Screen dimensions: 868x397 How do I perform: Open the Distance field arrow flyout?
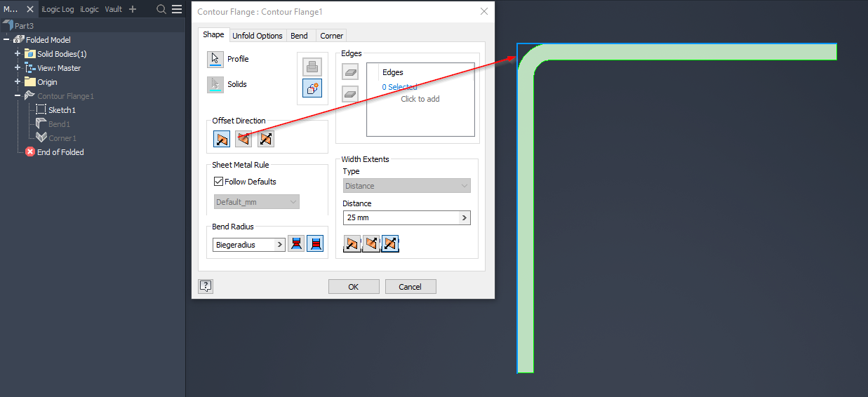[x=465, y=218]
